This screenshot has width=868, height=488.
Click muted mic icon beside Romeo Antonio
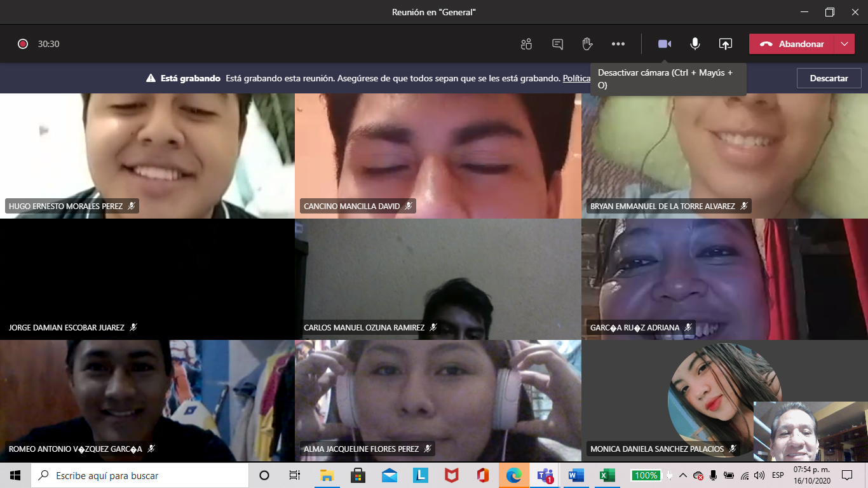[x=151, y=449]
